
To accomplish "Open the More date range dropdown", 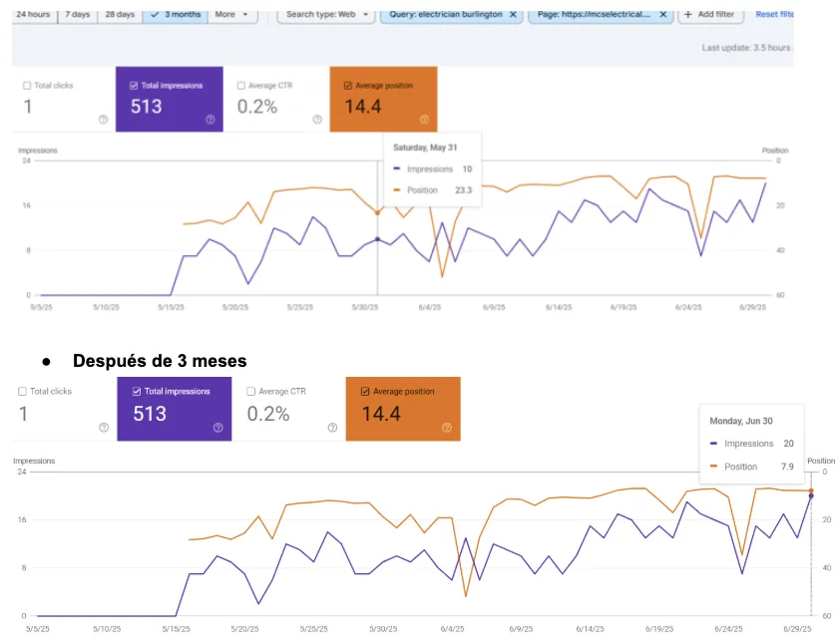I will pos(232,14).
